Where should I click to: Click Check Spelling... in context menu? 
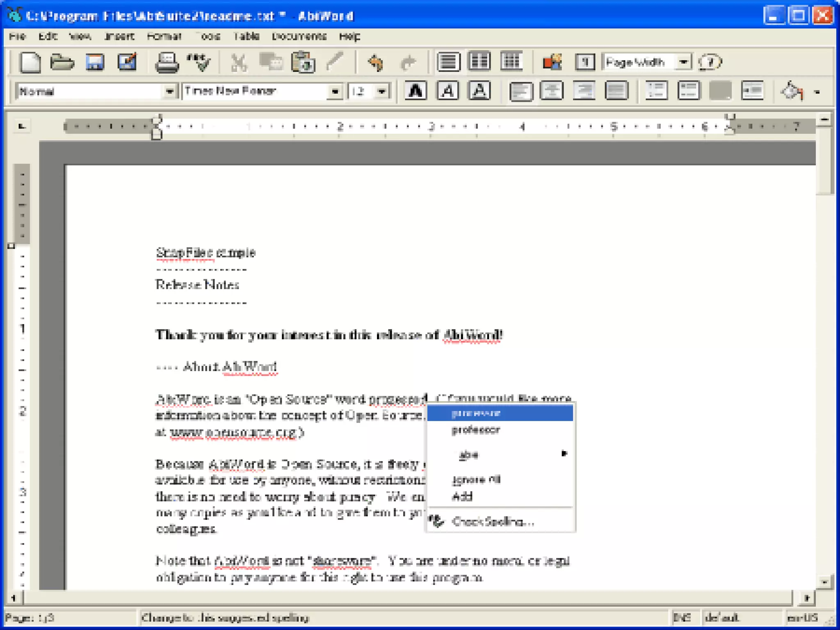(493, 522)
